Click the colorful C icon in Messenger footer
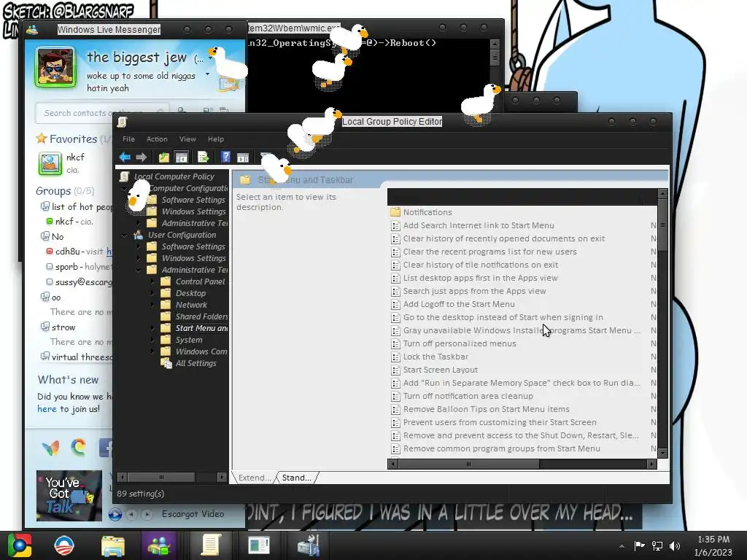The image size is (747, 560). point(79,447)
